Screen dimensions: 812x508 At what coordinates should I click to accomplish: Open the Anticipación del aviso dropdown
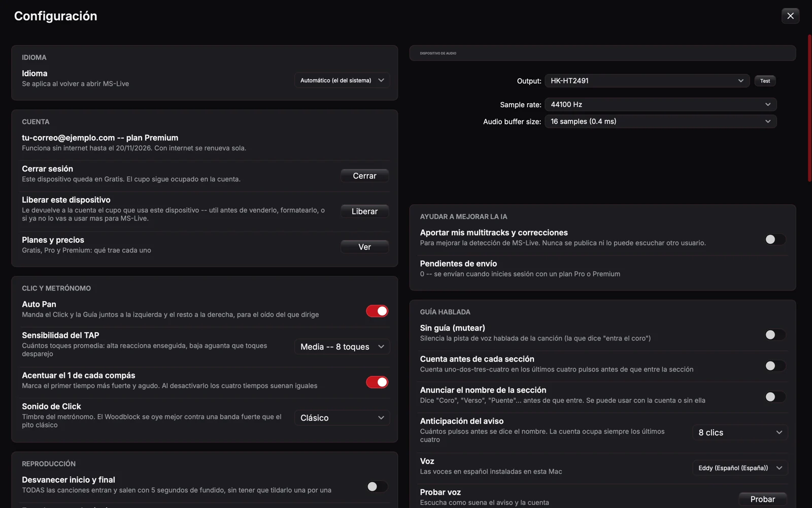pos(740,432)
